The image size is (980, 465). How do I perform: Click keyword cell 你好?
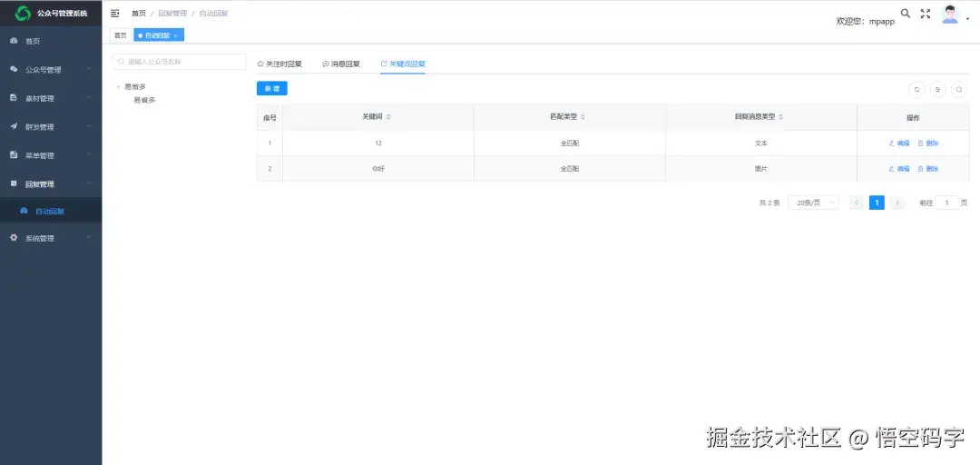pyautogui.click(x=378, y=169)
